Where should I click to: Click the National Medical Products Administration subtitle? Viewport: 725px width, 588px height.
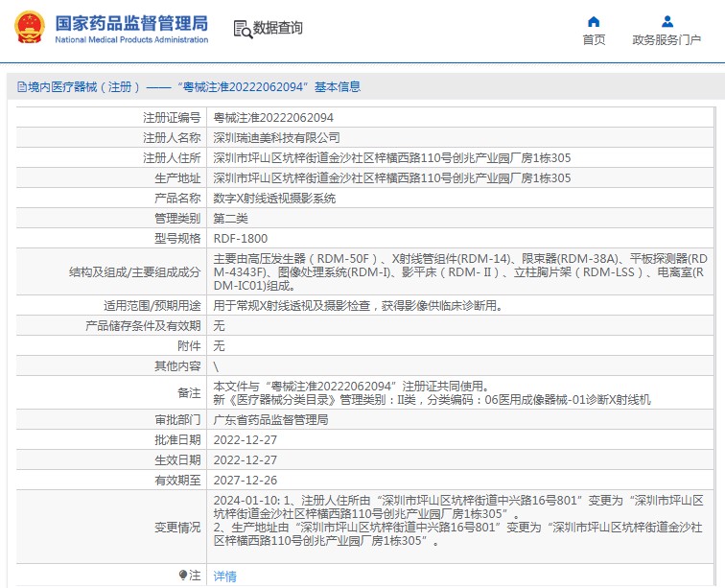click(x=131, y=39)
